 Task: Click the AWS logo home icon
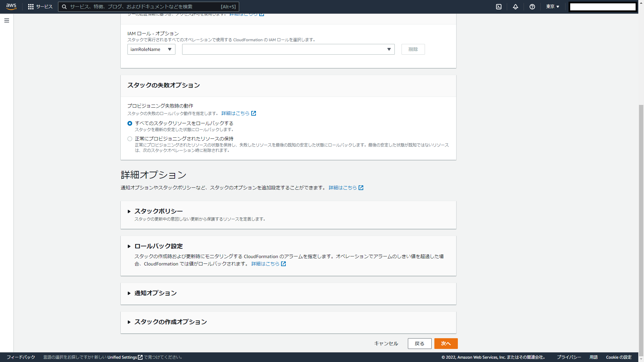coord(11,6)
